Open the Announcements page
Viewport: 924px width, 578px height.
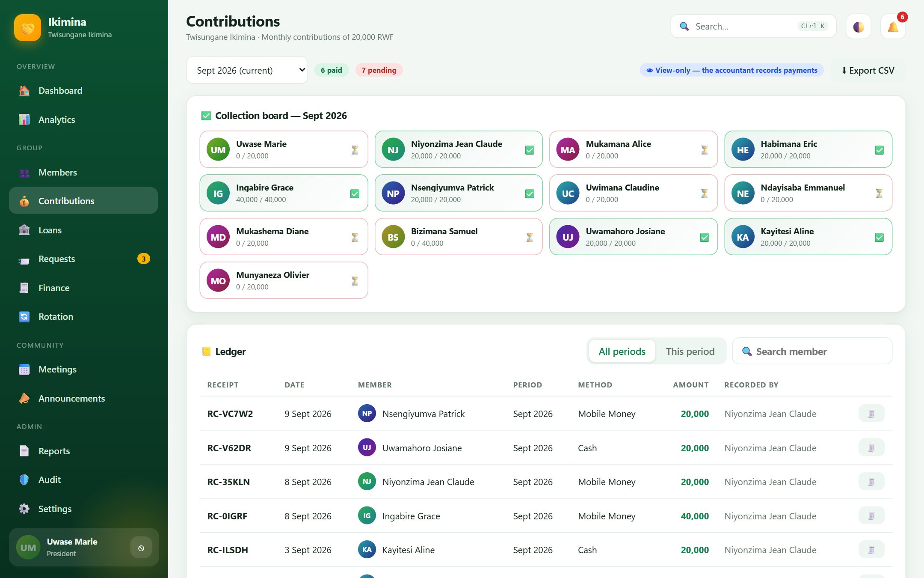[83, 399]
